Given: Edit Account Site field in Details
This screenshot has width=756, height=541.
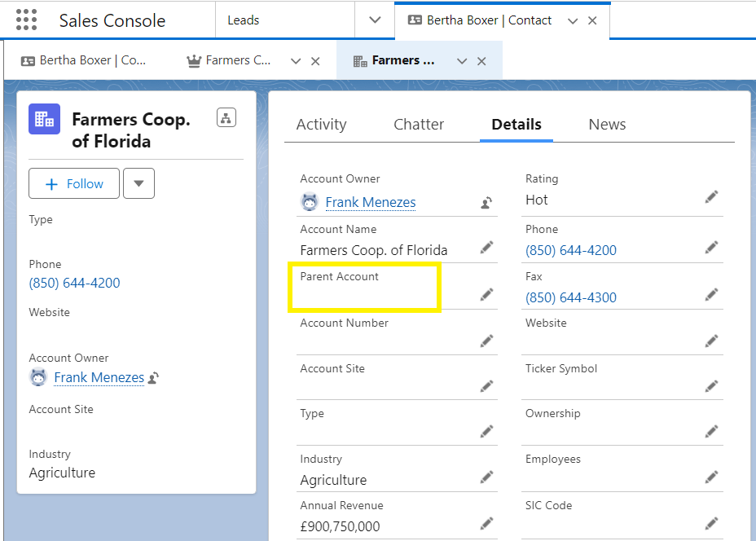Looking at the screenshot, I should coord(487,385).
